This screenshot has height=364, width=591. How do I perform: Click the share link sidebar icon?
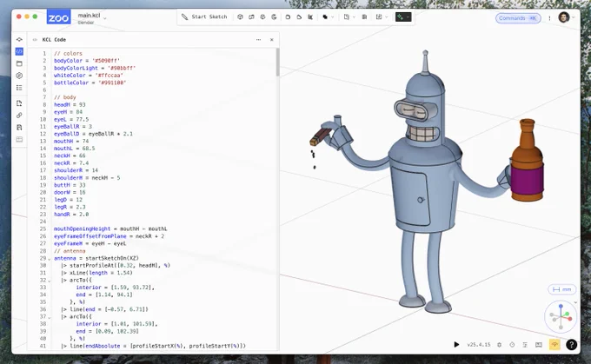click(x=19, y=116)
